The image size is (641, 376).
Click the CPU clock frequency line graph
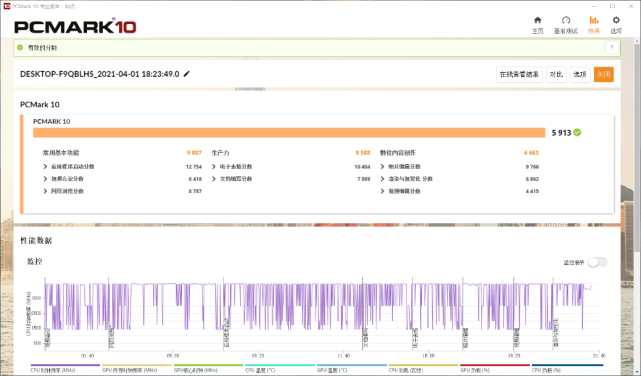[319, 307]
